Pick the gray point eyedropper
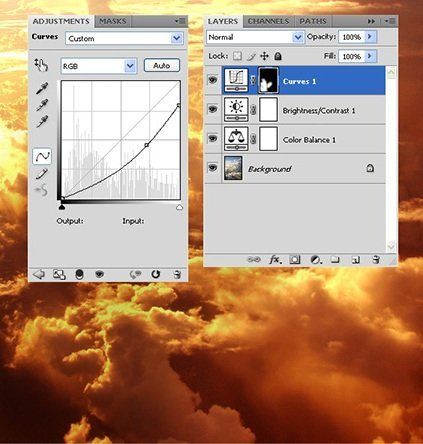Image resolution: width=423 pixels, height=444 pixels. 42,105
